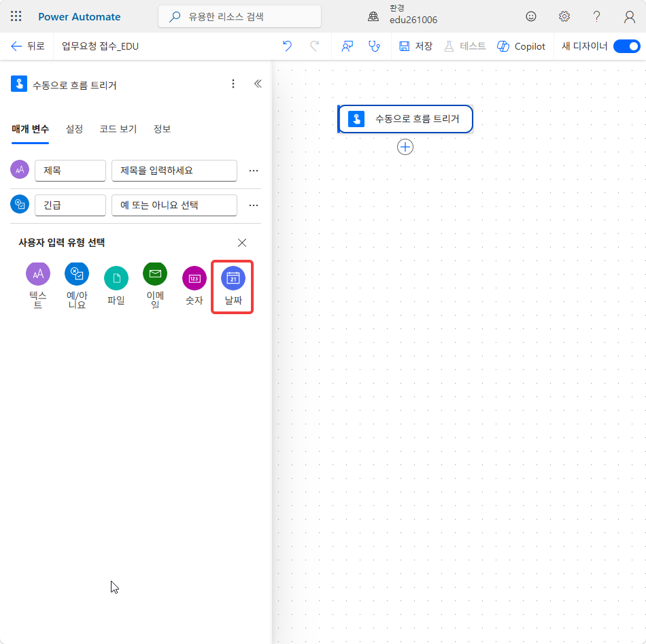Edit the 예 또는 아니요 선택 field
Screen dimensions: 646x644
coord(174,205)
